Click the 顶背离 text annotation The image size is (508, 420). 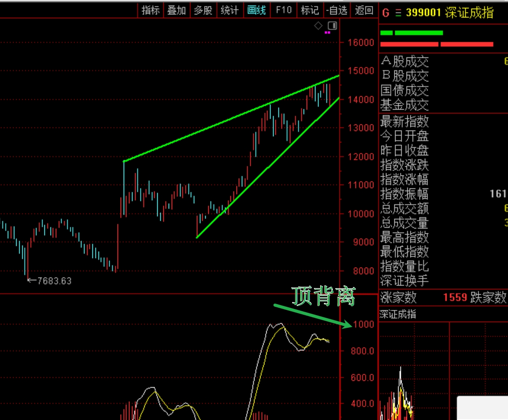click(x=324, y=297)
